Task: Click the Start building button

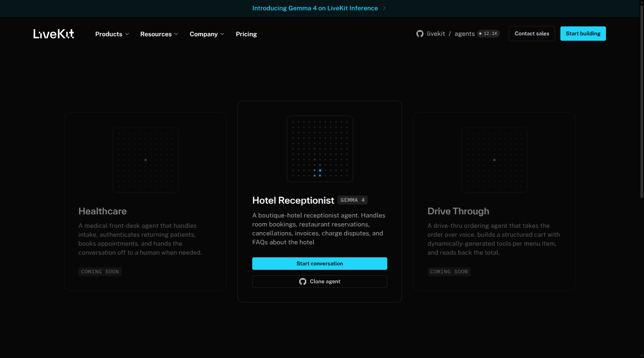Action: (x=583, y=34)
